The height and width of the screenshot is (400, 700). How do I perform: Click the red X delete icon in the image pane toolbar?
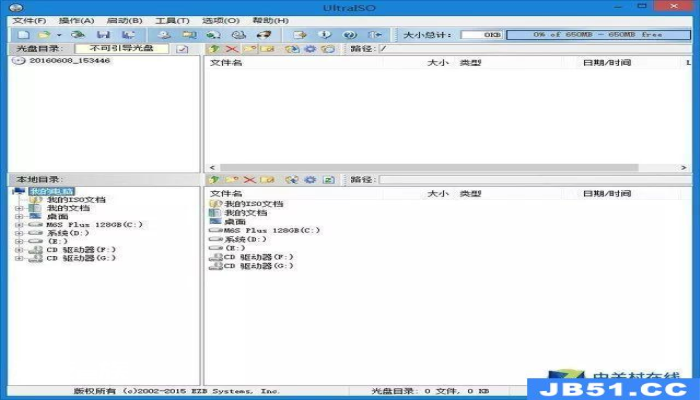232,49
